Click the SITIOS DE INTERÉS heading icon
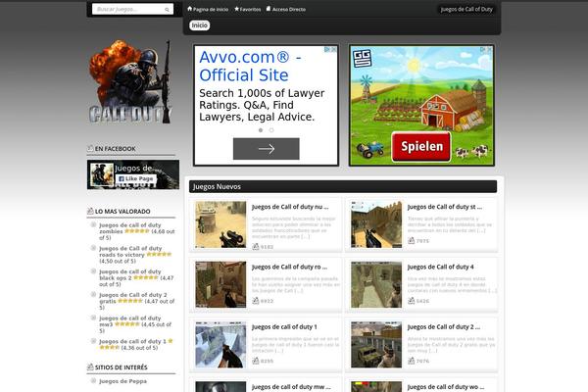 pos(90,367)
